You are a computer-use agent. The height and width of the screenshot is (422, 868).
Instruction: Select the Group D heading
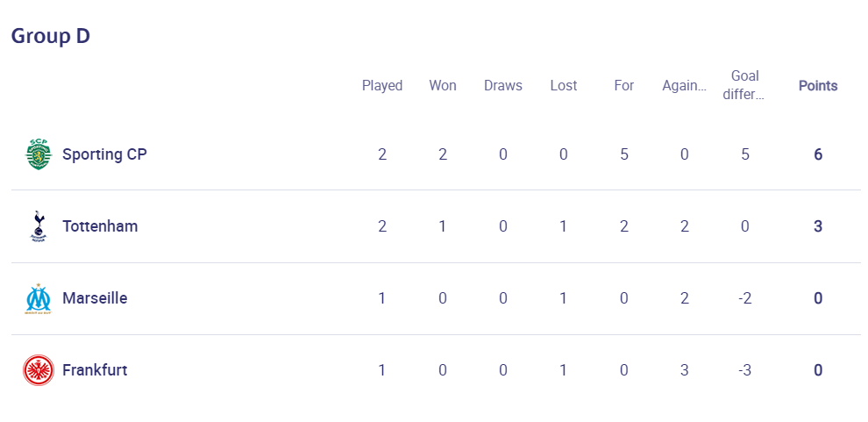(x=50, y=36)
